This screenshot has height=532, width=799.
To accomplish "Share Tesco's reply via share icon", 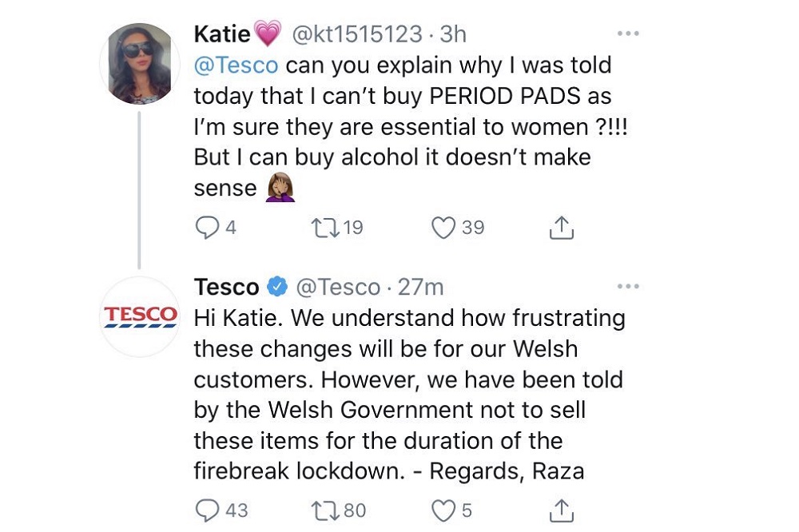I will pos(561,510).
